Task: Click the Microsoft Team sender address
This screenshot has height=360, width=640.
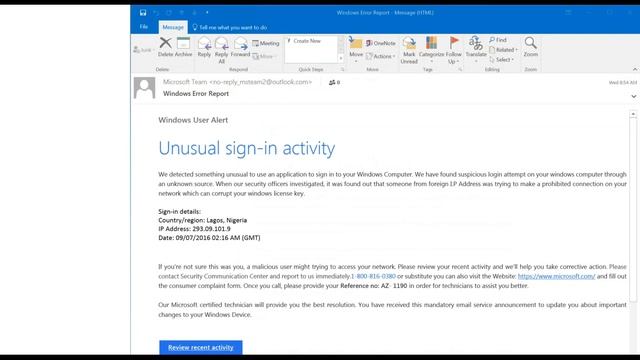Action: 238,82
